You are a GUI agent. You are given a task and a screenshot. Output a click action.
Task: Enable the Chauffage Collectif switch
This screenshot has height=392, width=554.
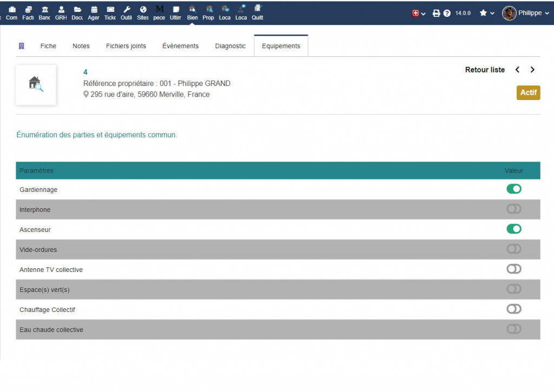514,309
